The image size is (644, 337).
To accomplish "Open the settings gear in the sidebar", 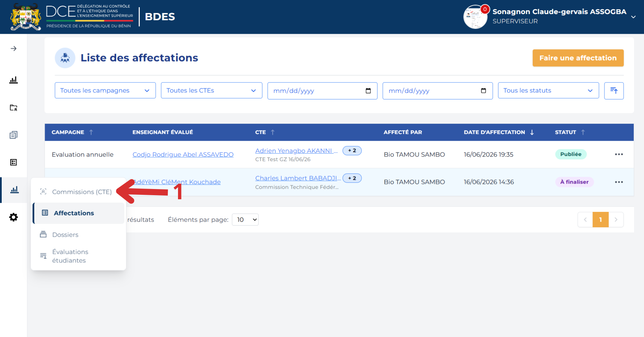I will (13, 217).
